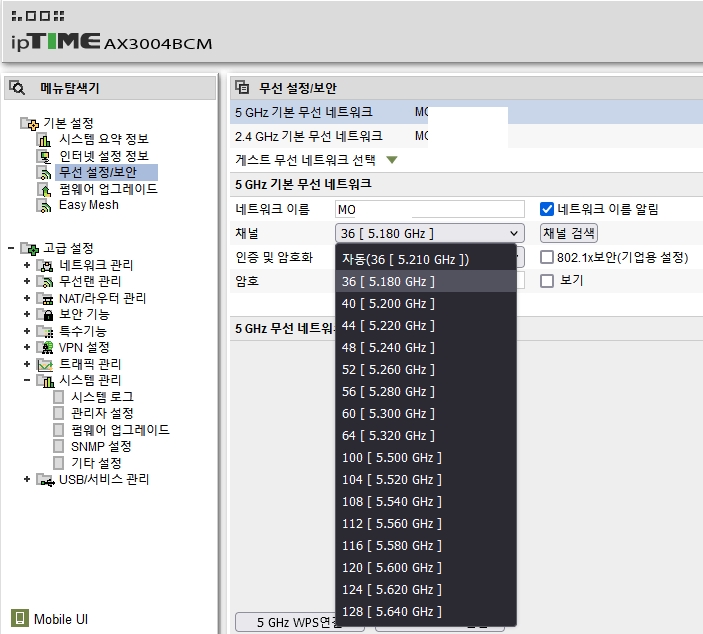Check the 보기 password checkbox
The width and height of the screenshot is (703, 634).
547,281
